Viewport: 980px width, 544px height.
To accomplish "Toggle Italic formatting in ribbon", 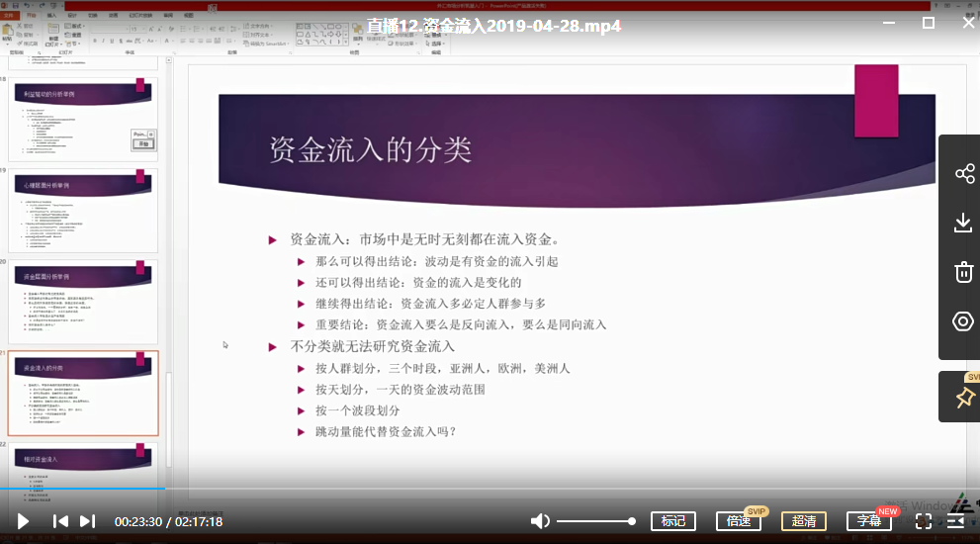I will 103,41.
